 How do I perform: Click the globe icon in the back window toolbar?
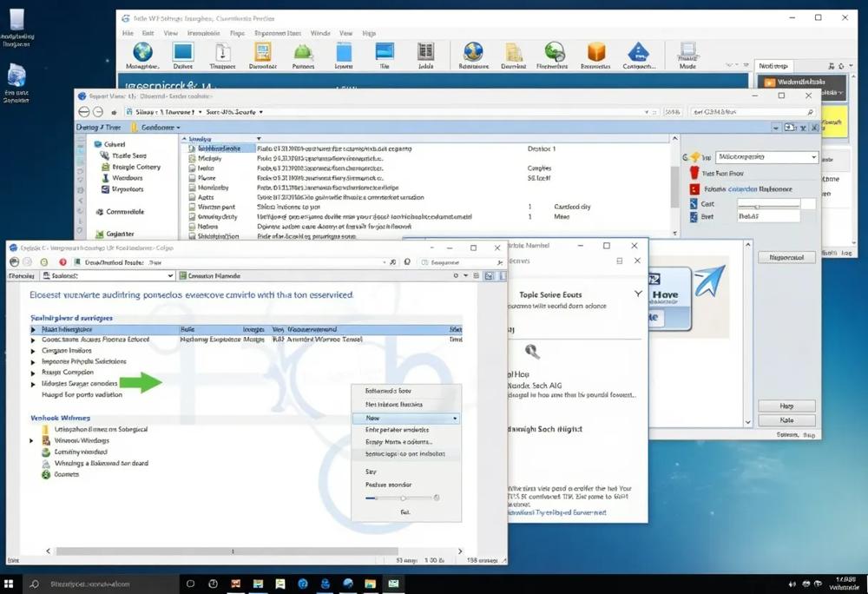(x=143, y=51)
